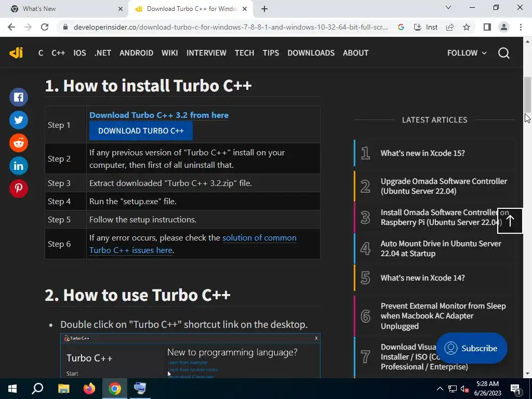Screen dimensions: 532x399
Task: Open Windows Start menu
Action: coord(12,389)
